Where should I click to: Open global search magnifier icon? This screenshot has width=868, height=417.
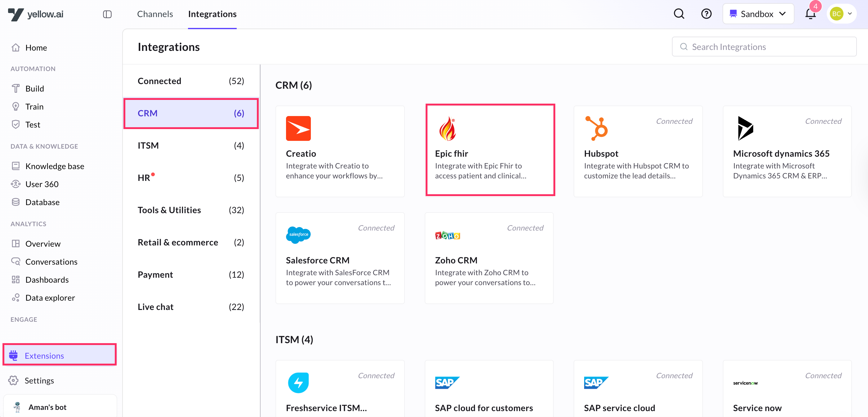tap(679, 14)
